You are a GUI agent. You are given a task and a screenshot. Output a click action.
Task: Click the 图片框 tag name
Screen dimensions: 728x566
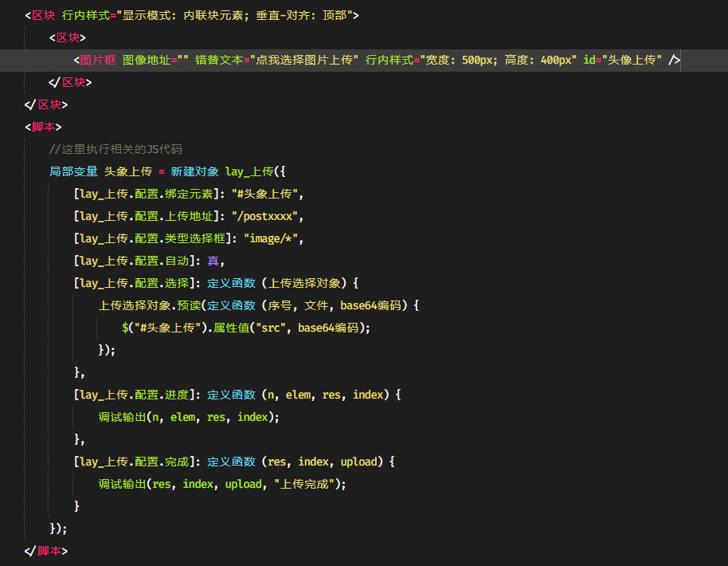pyautogui.click(x=98, y=61)
